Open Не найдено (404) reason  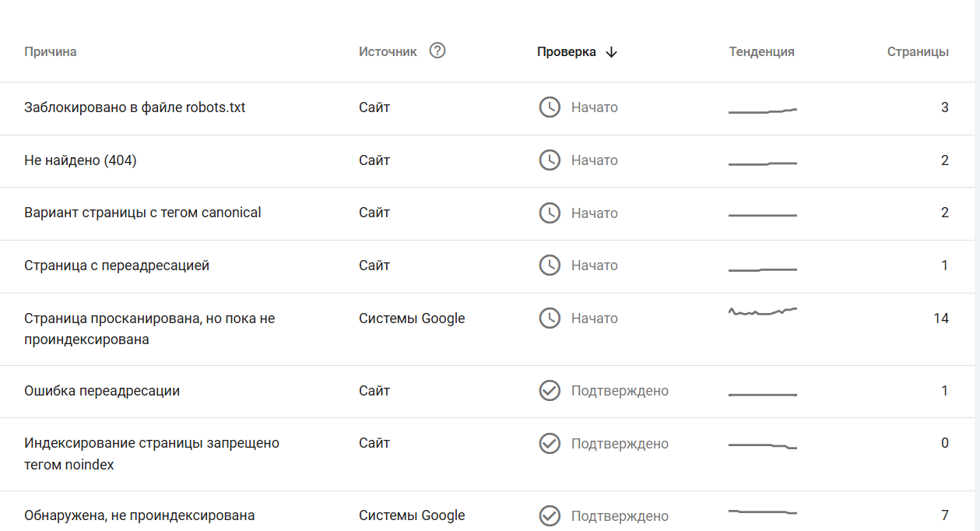[80, 160]
